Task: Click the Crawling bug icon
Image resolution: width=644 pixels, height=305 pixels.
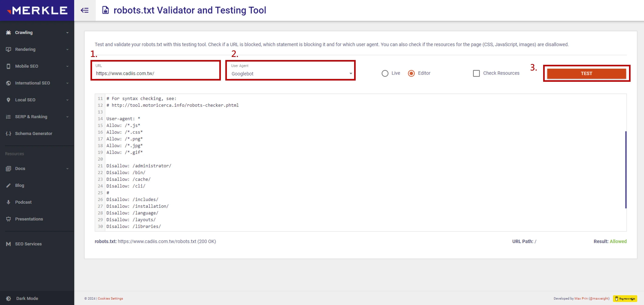Action: coord(8,32)
